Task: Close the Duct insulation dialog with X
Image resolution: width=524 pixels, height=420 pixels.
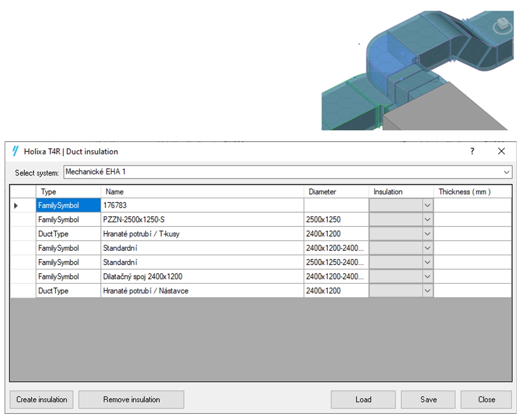Action: coord(501,151)
